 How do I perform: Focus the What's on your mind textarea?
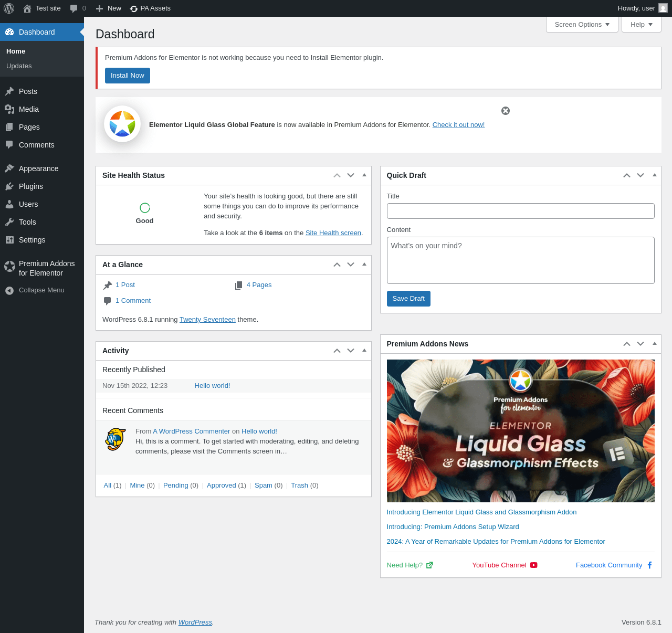pos(521,260)
